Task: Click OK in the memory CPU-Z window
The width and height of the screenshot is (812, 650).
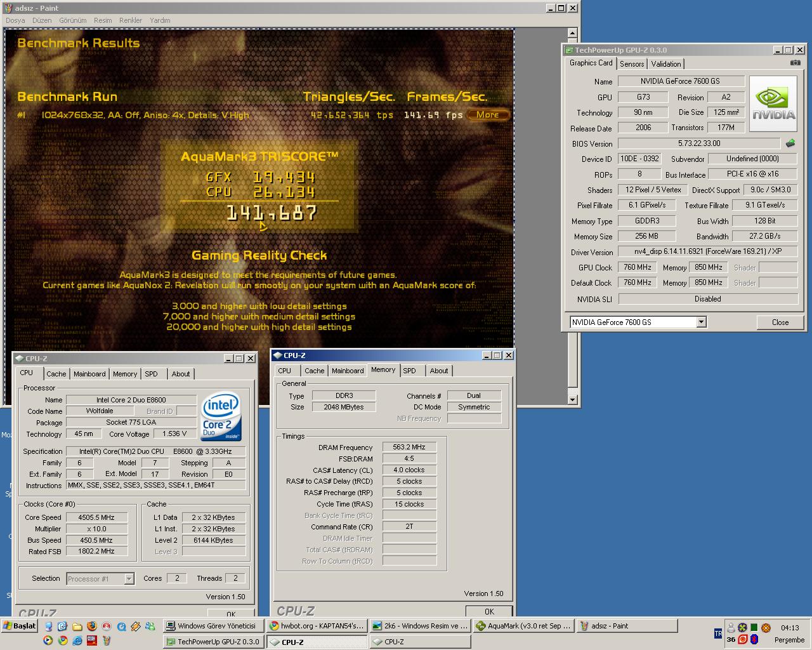Action: point(489,611)
